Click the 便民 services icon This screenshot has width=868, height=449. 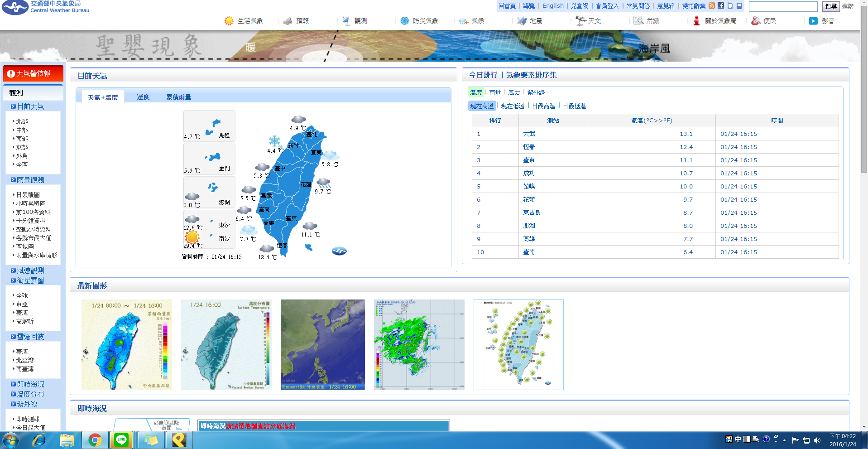pyautogui.click(x=756, y=21)
